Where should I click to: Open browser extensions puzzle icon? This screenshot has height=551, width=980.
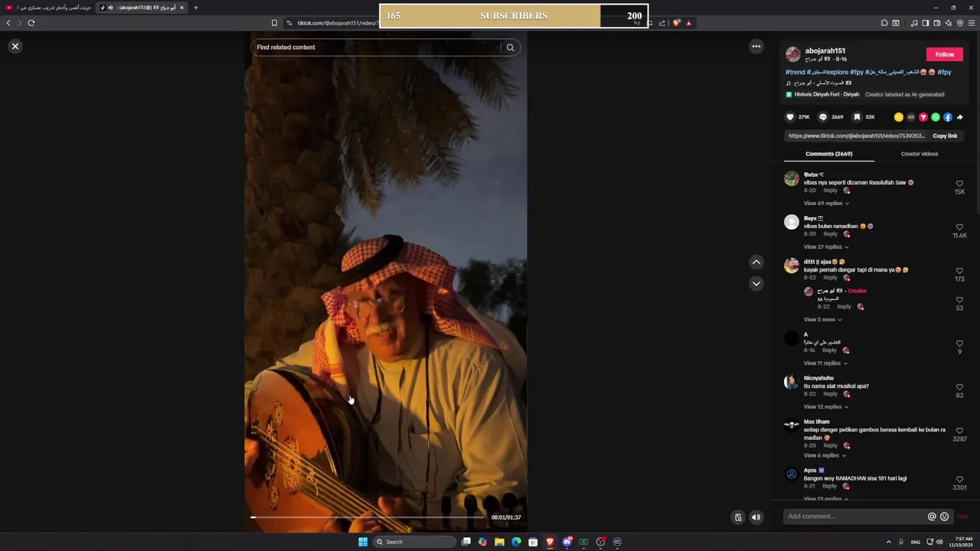point(884,23)
